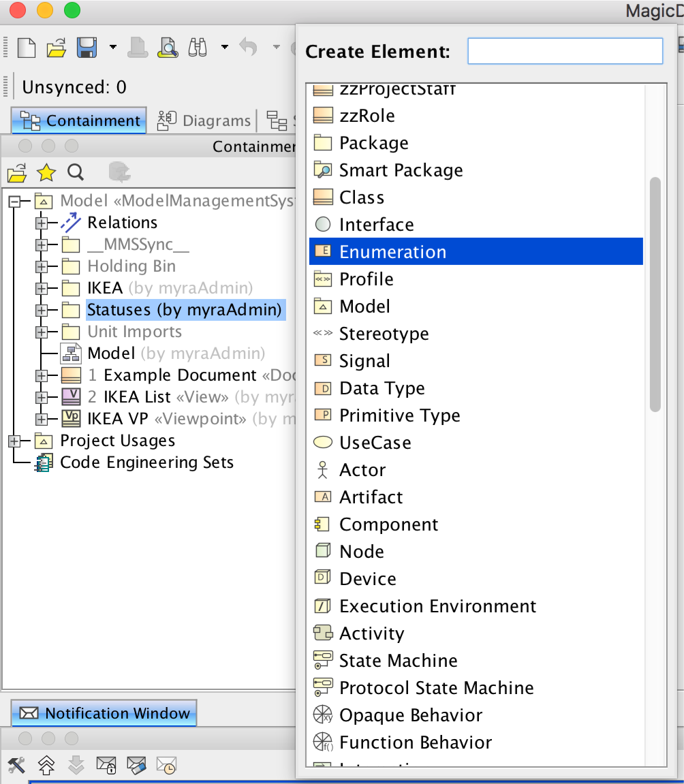Select the Statuses (by myraAdmin) tree item
684x784 pixels.
[x=185, y=310]
